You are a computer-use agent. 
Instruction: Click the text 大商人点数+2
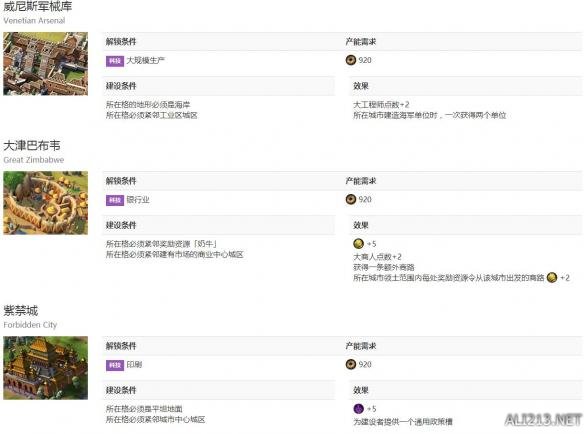click(x=377, y=257)
